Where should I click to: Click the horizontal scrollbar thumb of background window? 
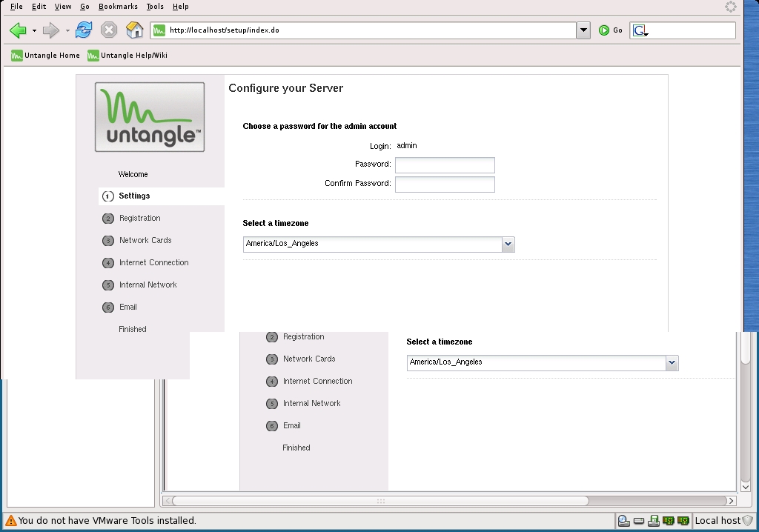tap(381, 501)
